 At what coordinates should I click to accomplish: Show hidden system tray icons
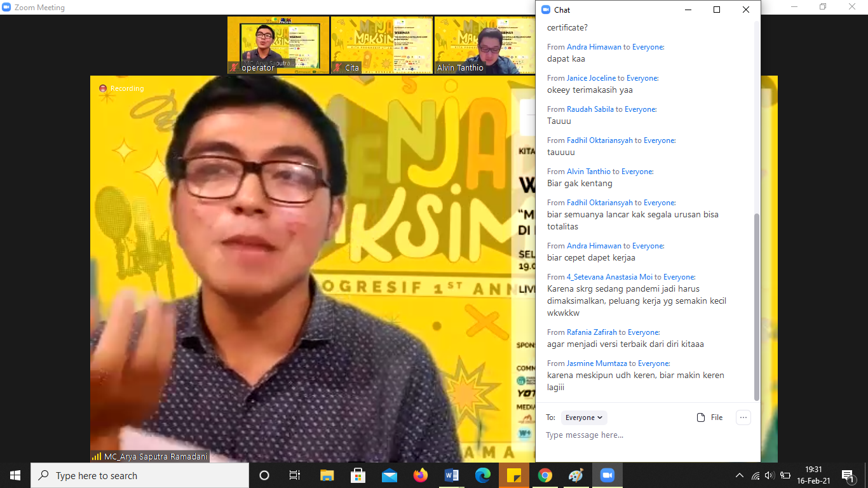[739, 475]
